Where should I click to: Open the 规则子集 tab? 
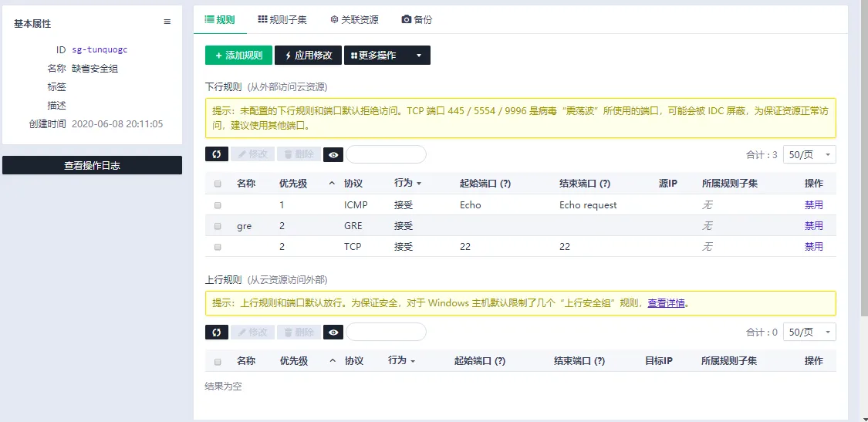tap(282, 19)
